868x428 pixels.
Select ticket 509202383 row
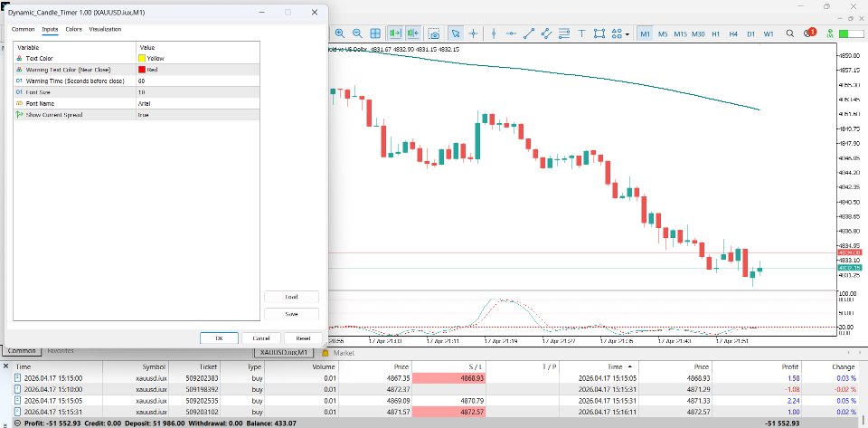coord(435,378)
